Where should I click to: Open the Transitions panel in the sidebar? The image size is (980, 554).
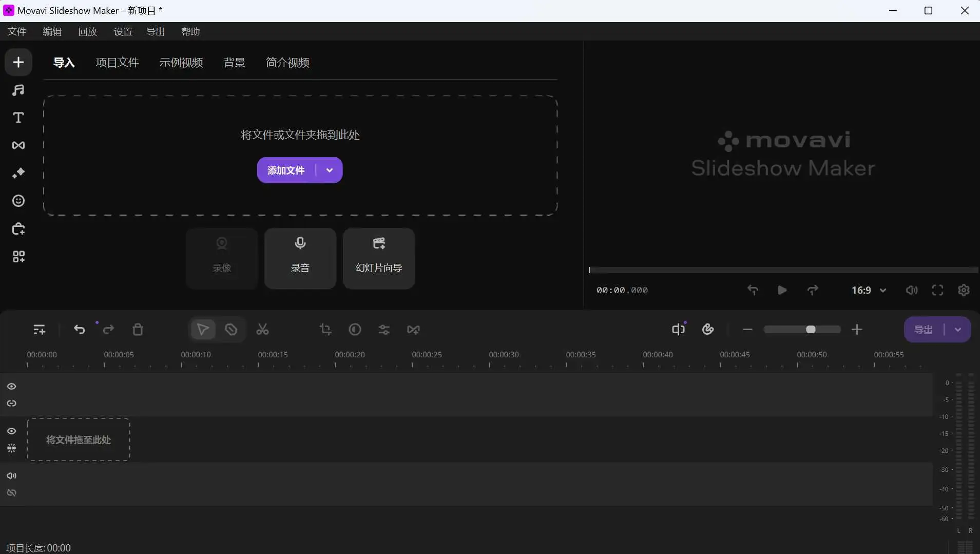[x=18, y=145]
